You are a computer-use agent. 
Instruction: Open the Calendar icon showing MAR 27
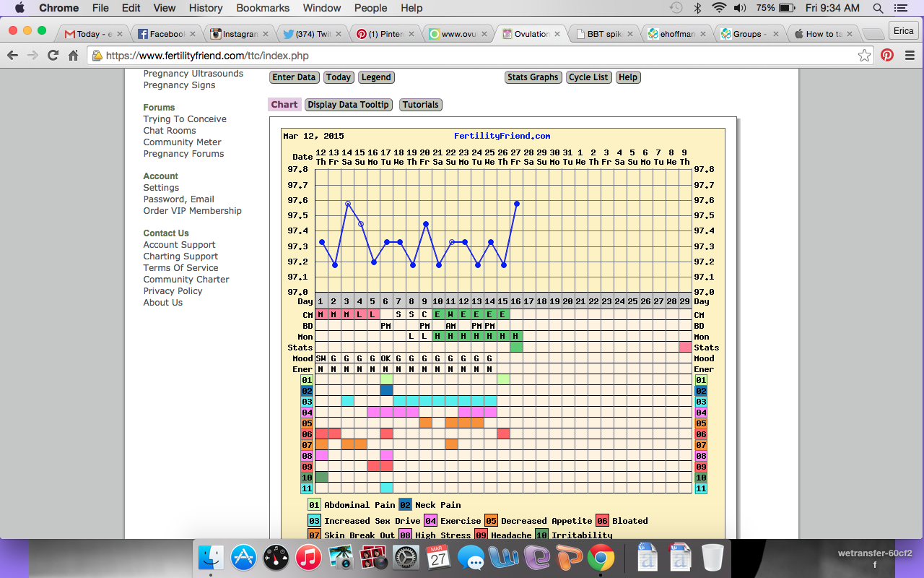438,557
